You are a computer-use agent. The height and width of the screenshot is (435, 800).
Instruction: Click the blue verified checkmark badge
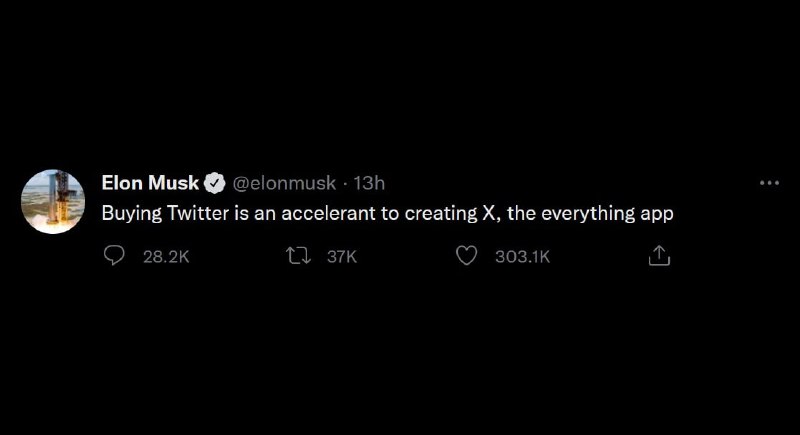coord(215,183)
